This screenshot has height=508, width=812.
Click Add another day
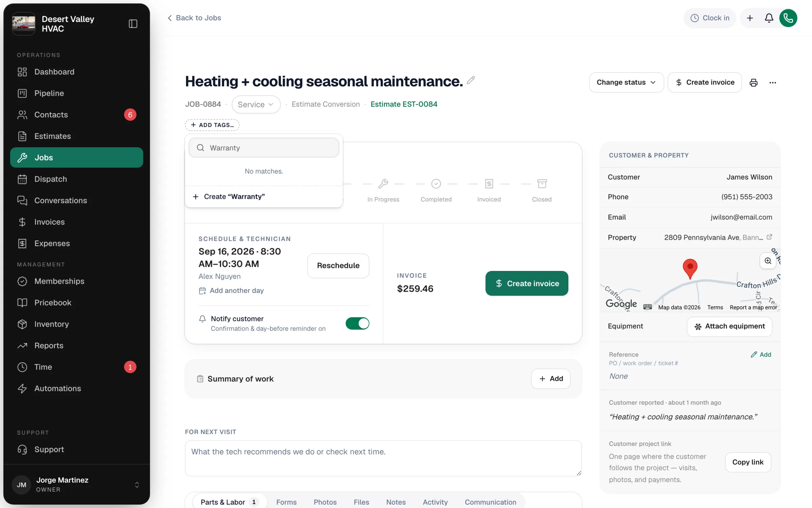(x=231, y=291)
